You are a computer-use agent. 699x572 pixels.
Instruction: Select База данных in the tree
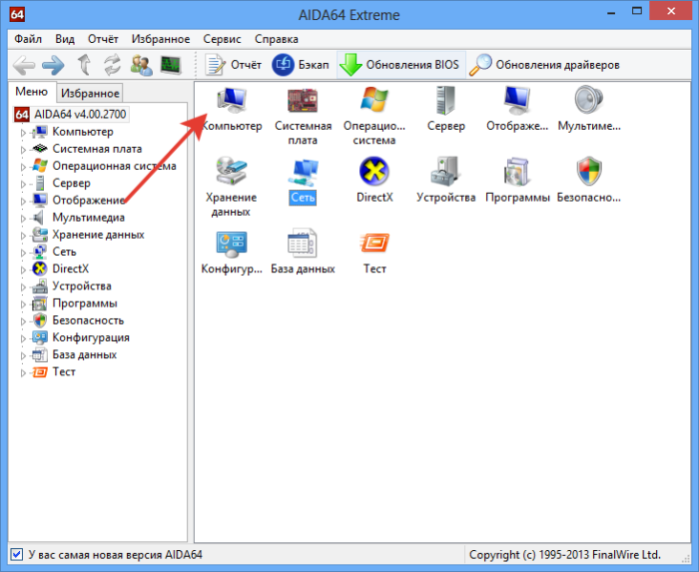click(84, 354)
